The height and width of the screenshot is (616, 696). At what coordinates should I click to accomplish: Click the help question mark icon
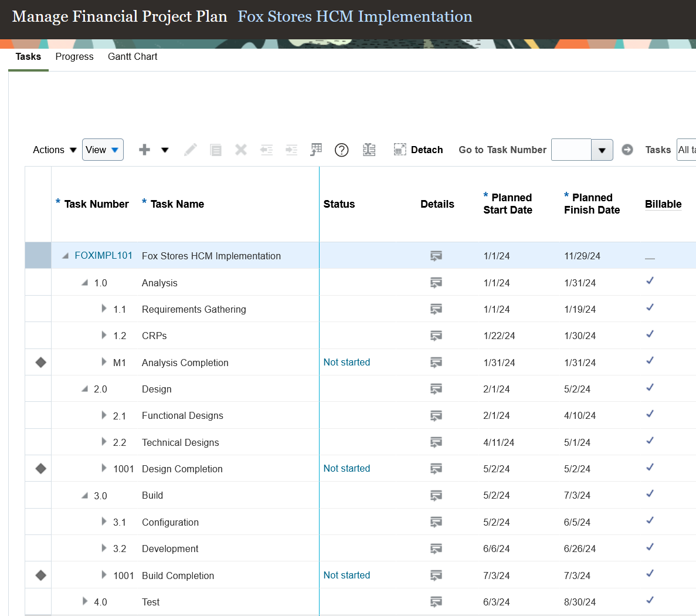[x=341, y=150]
